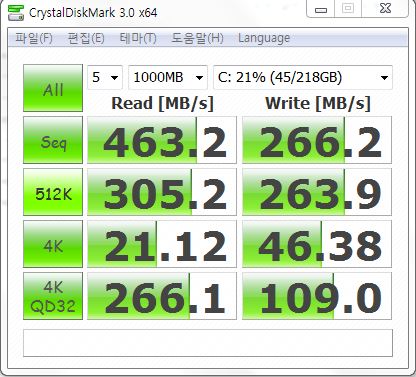This screenshot has width=416, height=377.
Task: Select the 512K write result 263.9
Action: (317, 192)
